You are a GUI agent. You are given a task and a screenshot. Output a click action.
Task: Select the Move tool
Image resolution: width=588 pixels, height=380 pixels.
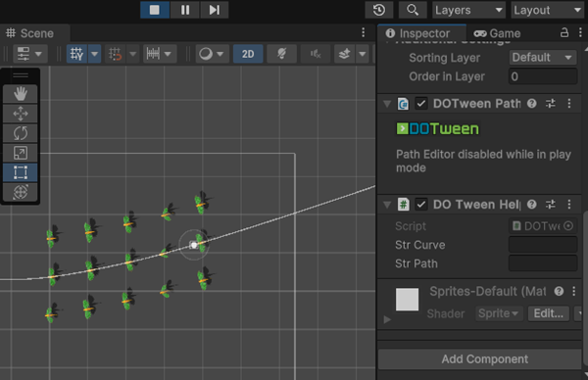(x=21, y=114)
